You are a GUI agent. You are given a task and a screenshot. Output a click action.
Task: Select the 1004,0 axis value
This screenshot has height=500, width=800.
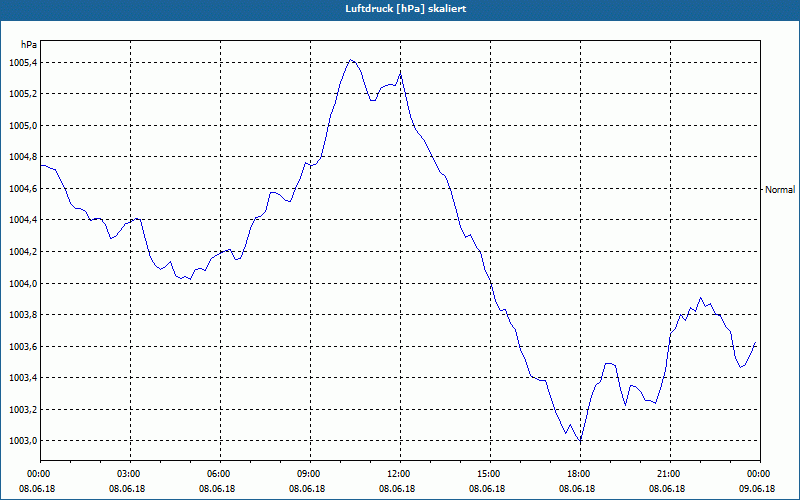(23, 283)
